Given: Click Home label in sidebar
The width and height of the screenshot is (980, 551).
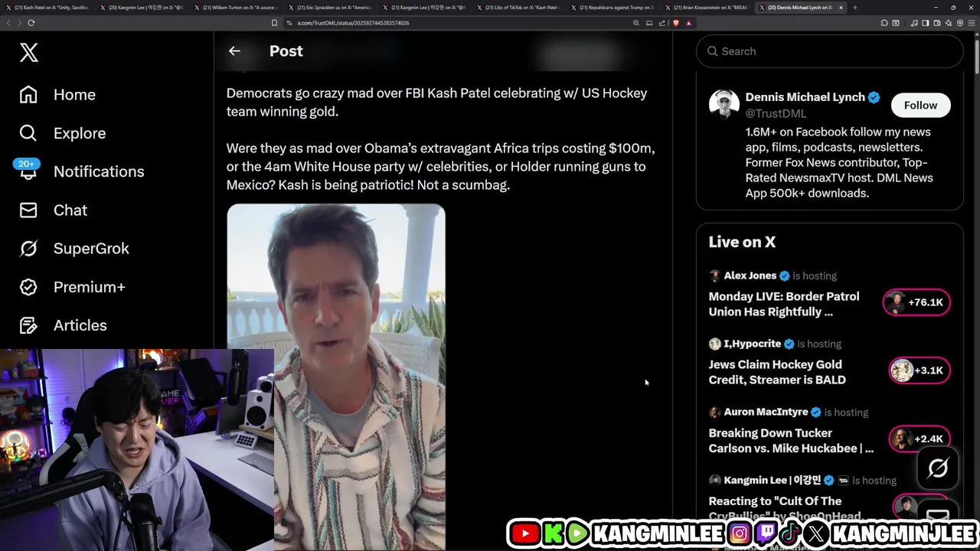Looking at the screenshot, I should [74, 95].
